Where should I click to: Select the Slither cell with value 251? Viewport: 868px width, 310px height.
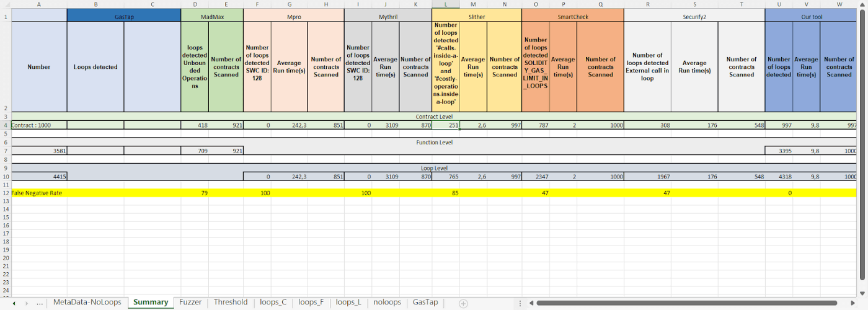click(x=446, y=125)
